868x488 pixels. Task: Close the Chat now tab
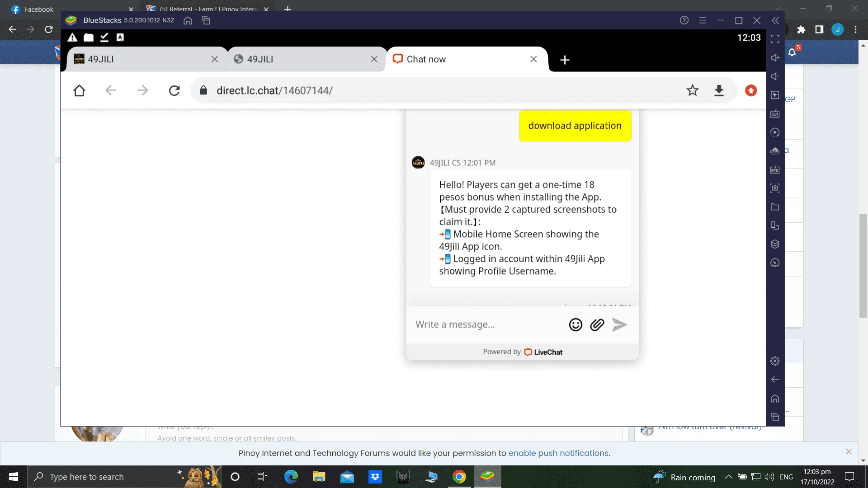(x=533, y=59)
